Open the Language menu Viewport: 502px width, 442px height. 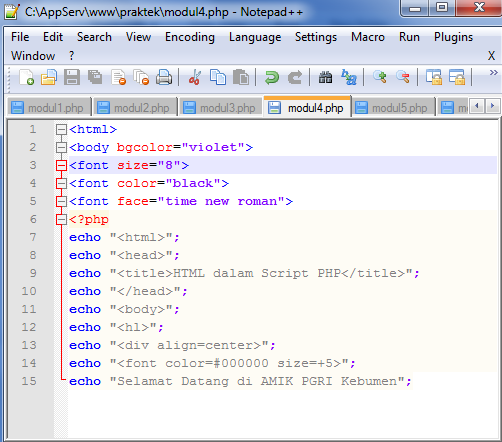255,37
